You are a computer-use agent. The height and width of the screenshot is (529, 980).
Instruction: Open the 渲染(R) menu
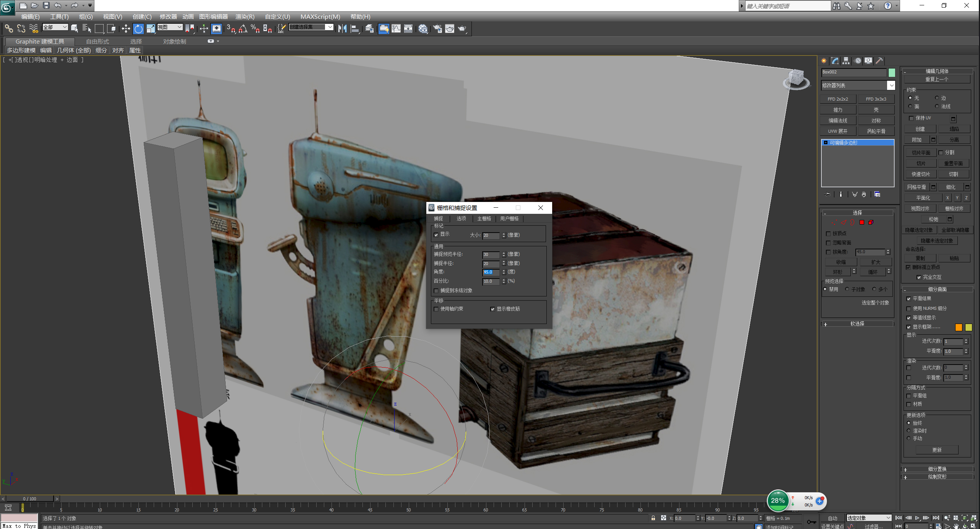coord(245,16)
